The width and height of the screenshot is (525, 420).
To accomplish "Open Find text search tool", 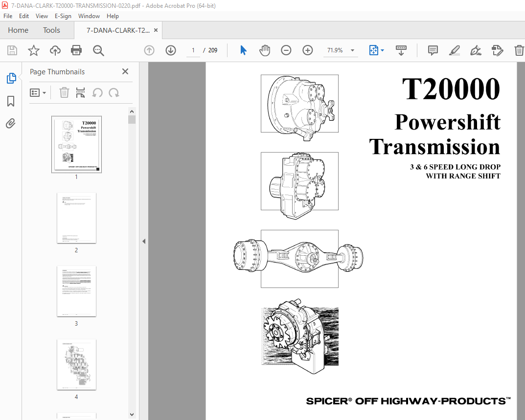I will 98,50.
